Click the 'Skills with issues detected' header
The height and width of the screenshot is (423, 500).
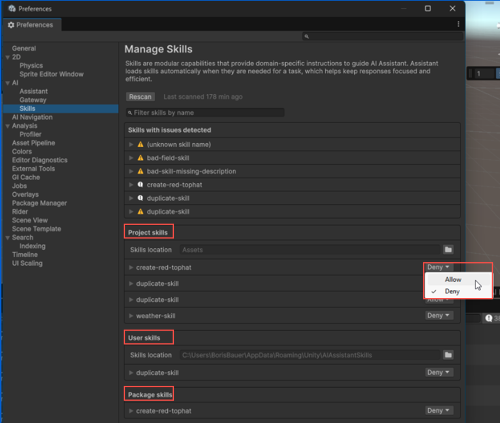point(169,130)
